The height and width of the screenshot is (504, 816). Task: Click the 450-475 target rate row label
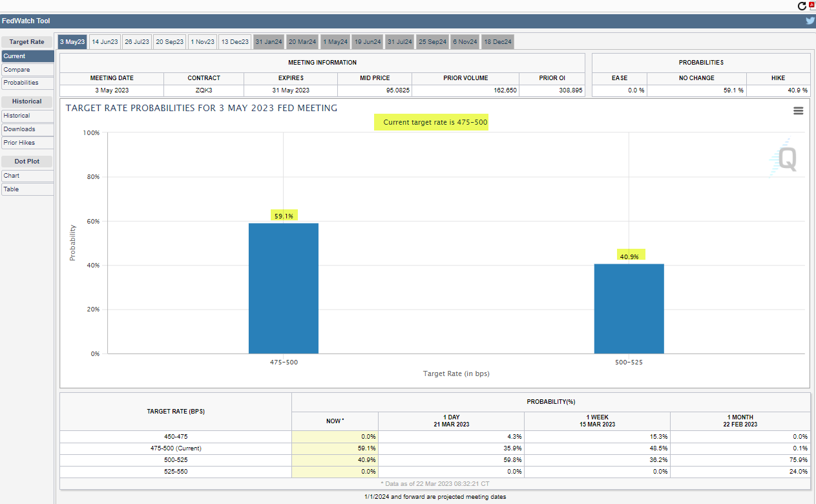(176, 436)
